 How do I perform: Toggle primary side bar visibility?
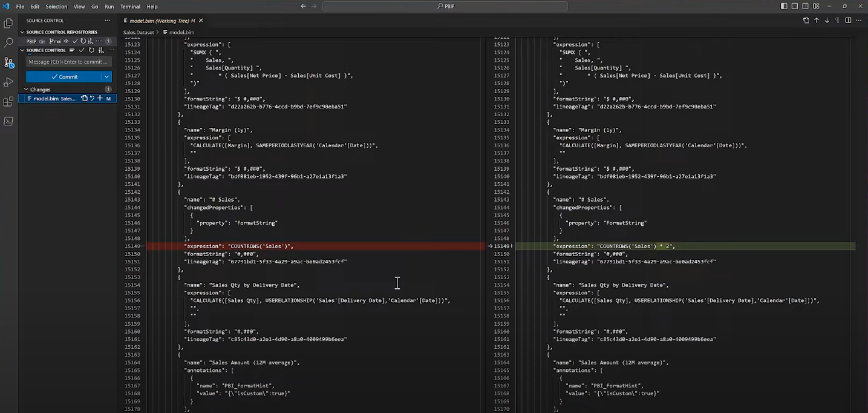(784, 6)
